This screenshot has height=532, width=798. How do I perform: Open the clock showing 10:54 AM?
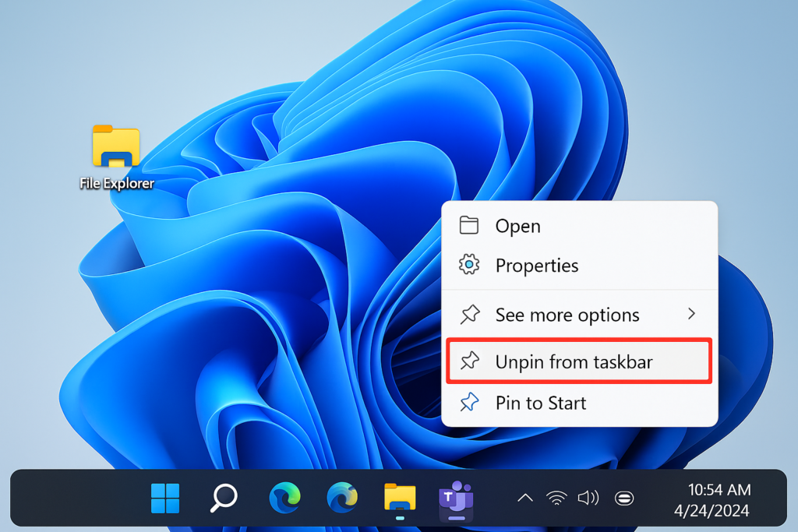coord(719,489)
